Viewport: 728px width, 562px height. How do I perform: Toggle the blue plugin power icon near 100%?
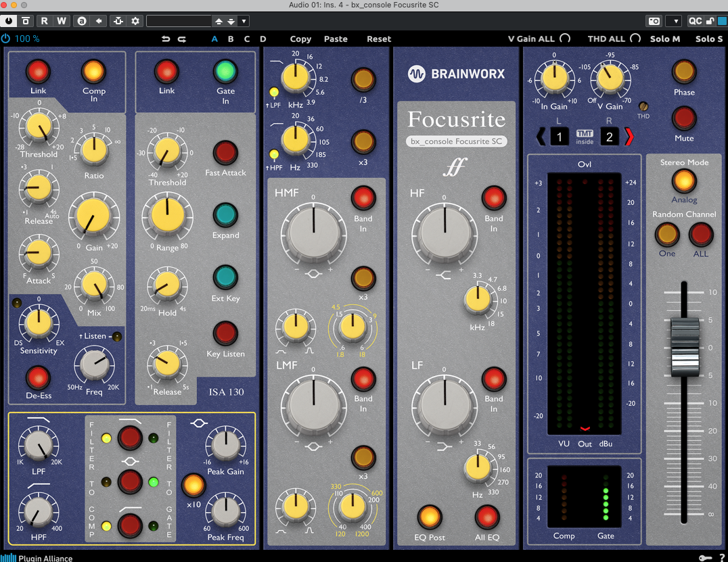[5, 39]
